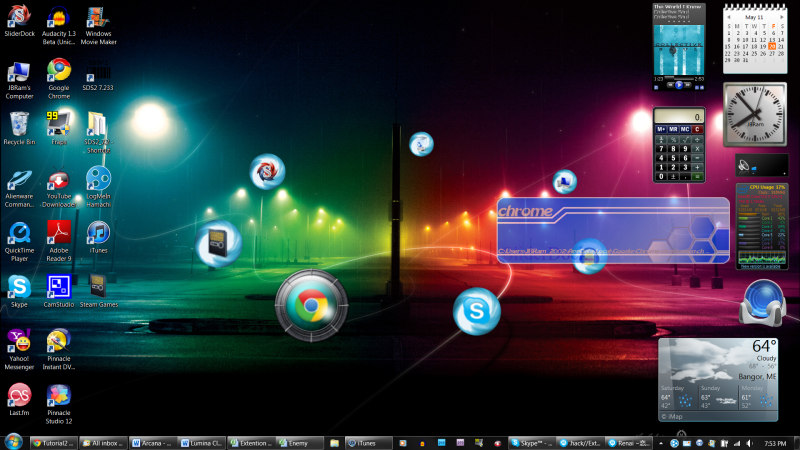
Task: Open Saturday forecast in weather gadget
Action: tap(678, 396)
